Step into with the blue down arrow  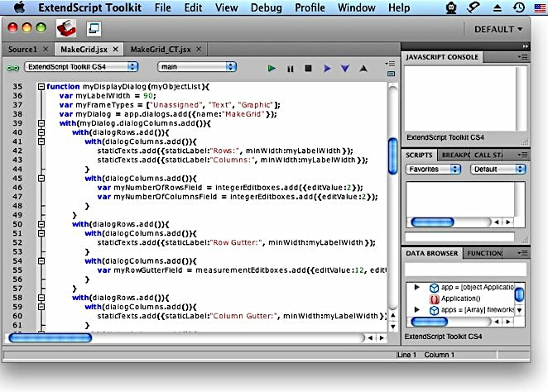coord(345,69)
